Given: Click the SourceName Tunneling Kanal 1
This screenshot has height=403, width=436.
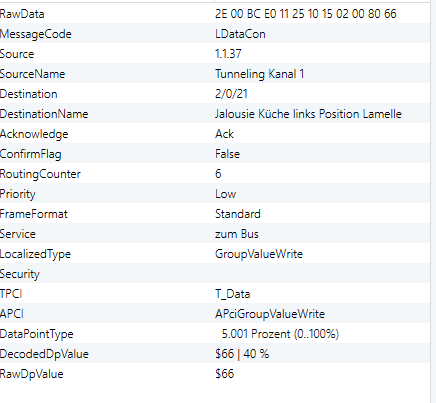Looking at the screenshot, I should point(259,74).
